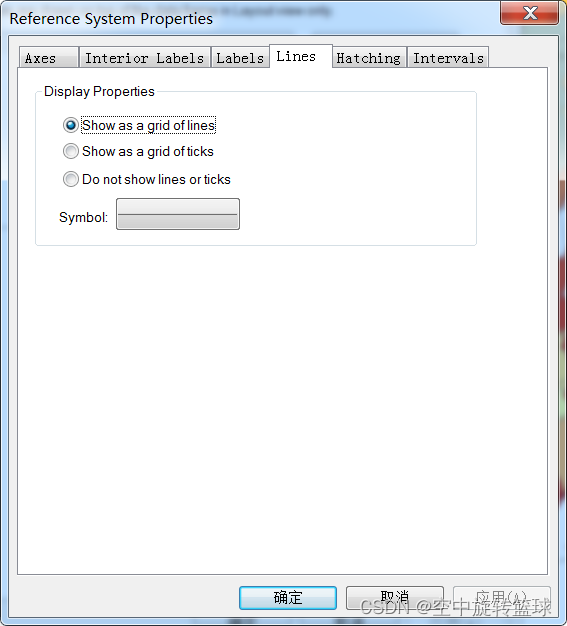The image size is (567, 626).
Task: Cancel with the 取消 button
Action: [395, 598]
